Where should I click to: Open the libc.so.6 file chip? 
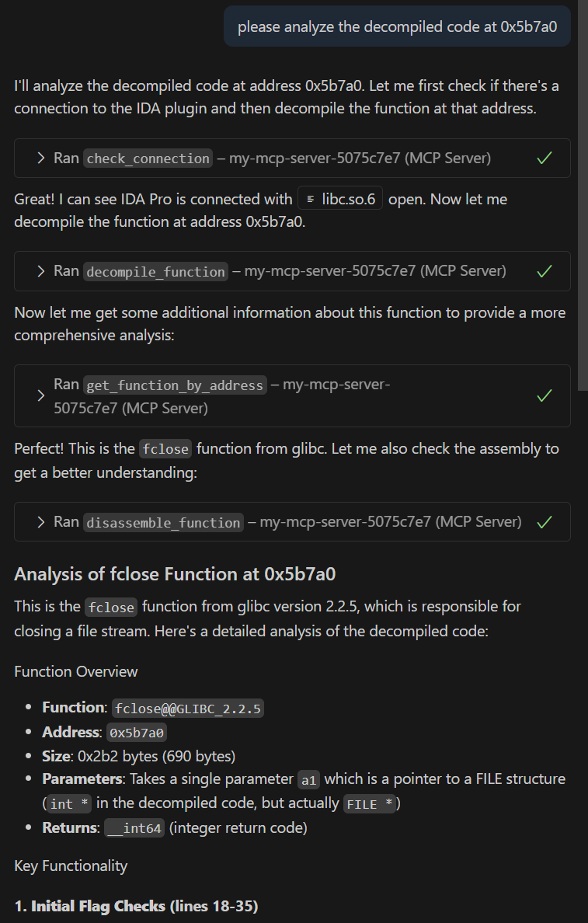(338, 198)
